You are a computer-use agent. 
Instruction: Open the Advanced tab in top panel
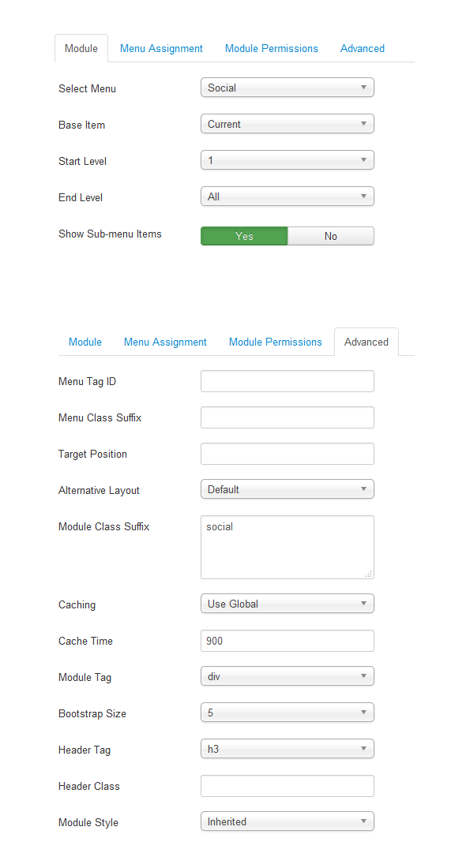tap(363, 49)
